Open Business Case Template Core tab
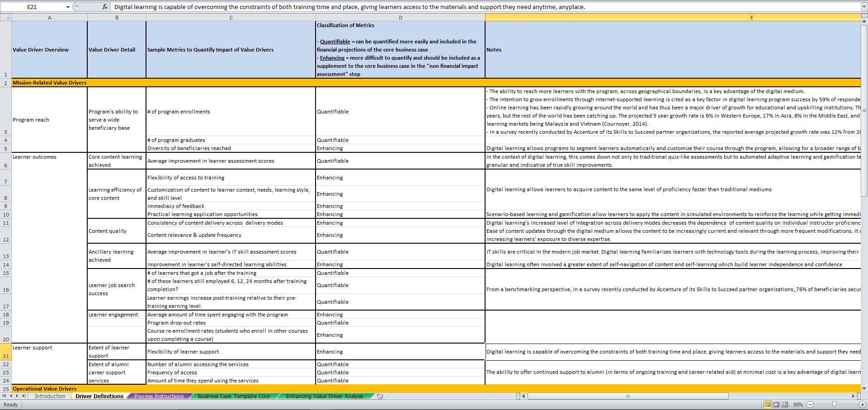The width and height of the screenshot is (868, 410). [234, 396]
